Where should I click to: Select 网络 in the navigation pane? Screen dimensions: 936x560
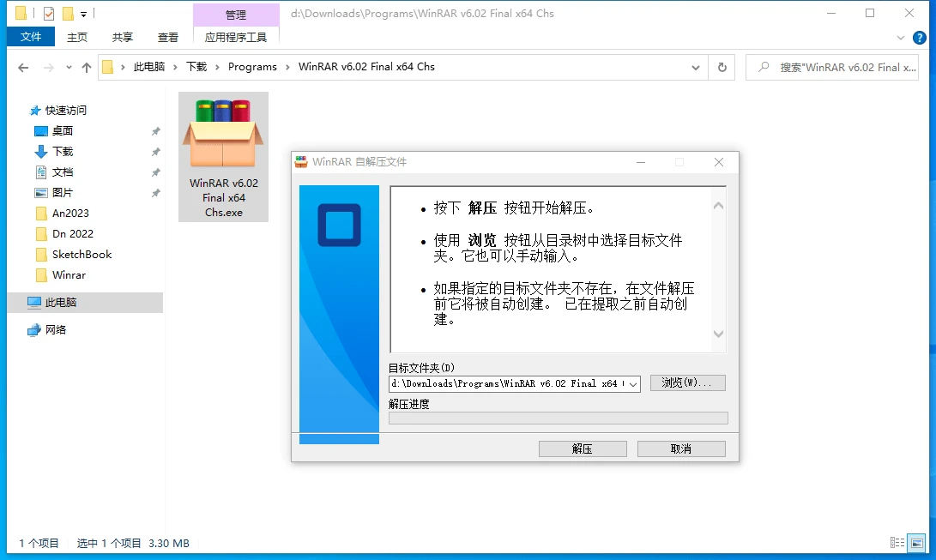pyautogui.click(x=56, y=330)
